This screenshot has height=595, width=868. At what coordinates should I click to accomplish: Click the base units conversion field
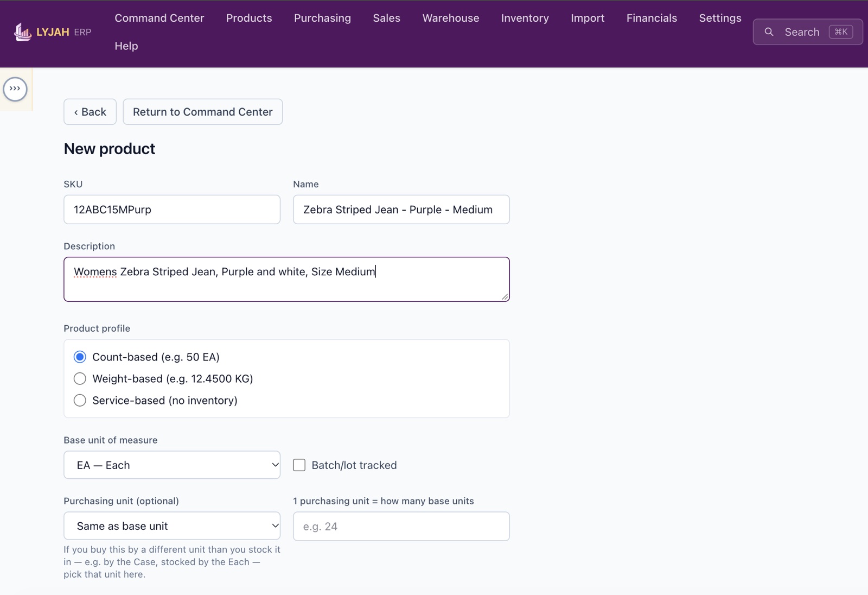tap(401, 526)
